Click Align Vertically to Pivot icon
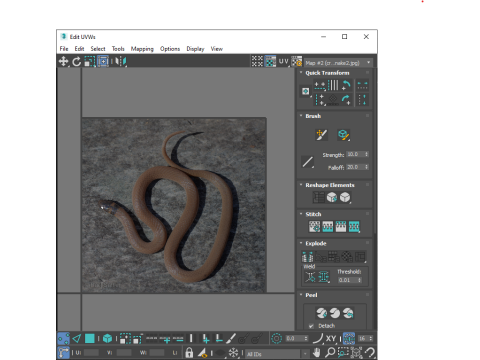 coord(320,99)
